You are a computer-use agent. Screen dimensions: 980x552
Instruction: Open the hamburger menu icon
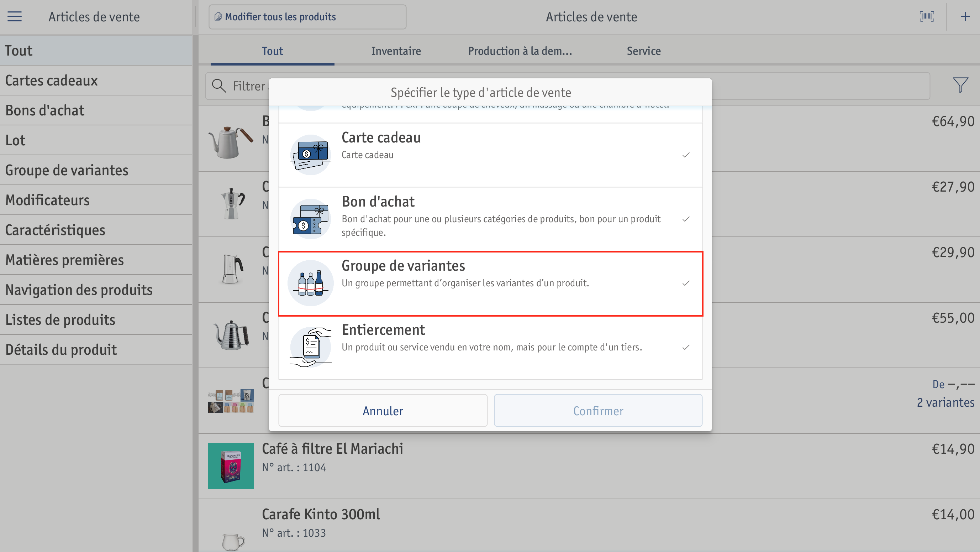pos(15,16)
